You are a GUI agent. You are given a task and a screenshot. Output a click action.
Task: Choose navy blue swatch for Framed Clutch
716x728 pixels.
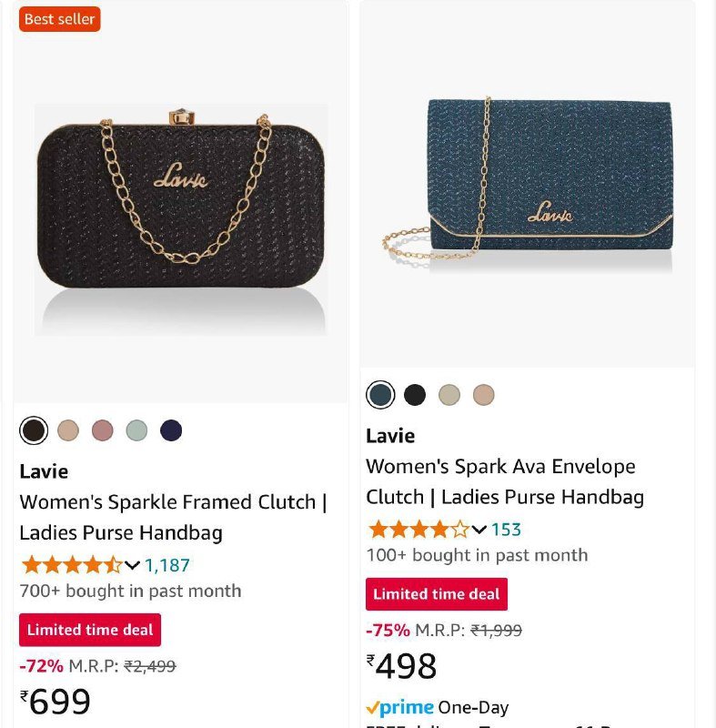(171, 430)
